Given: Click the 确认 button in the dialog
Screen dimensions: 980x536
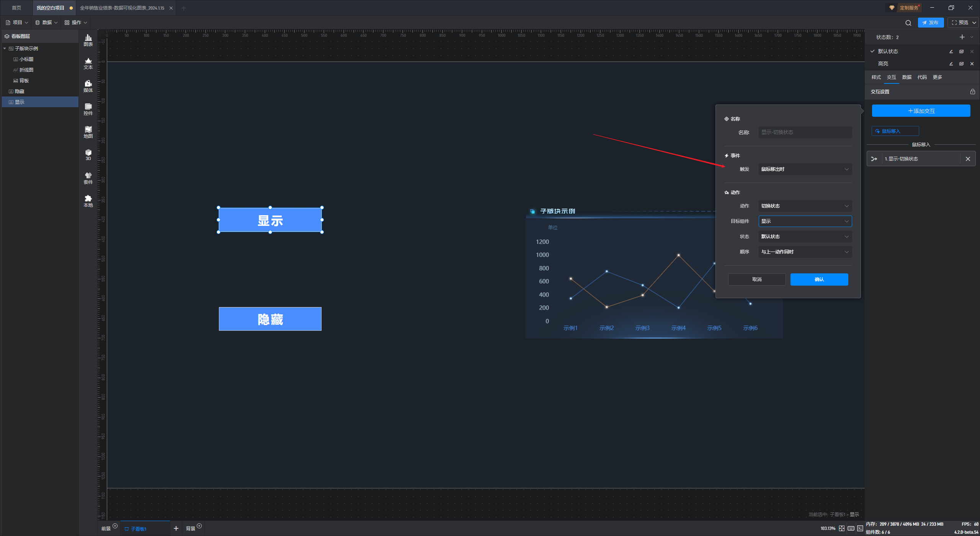Looking at the screenshot, I should coord(819,279).
